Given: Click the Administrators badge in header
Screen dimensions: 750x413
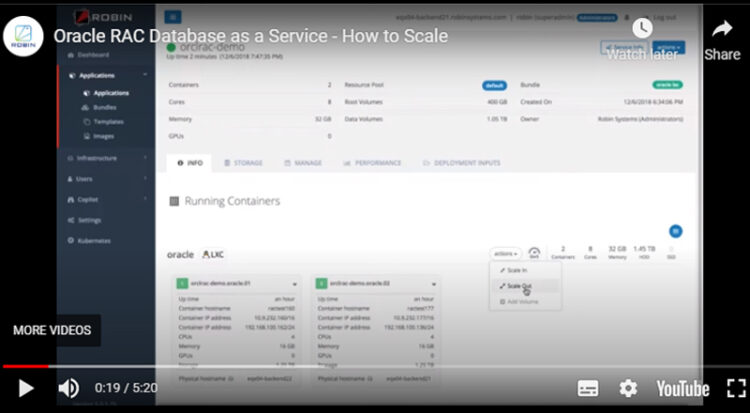Looking at the screenshot, I should click(x=597, y=17).
